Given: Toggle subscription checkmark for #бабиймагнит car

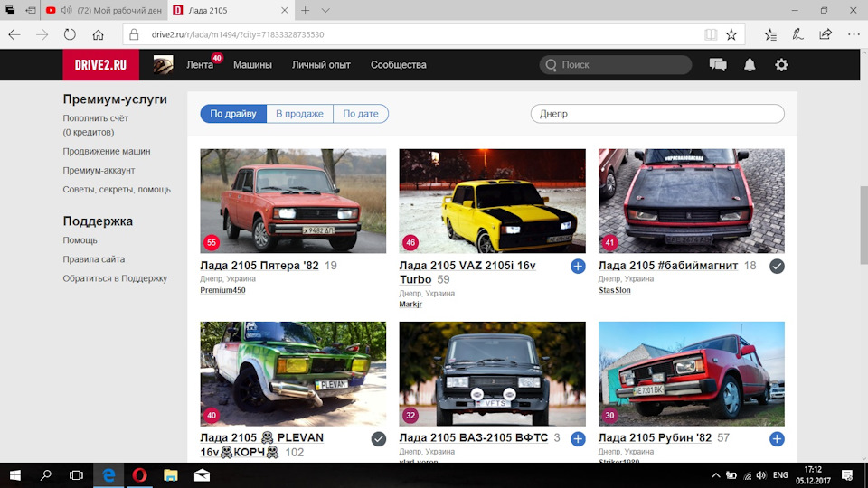Looking at the screenshot, I should tap(777, 266).
